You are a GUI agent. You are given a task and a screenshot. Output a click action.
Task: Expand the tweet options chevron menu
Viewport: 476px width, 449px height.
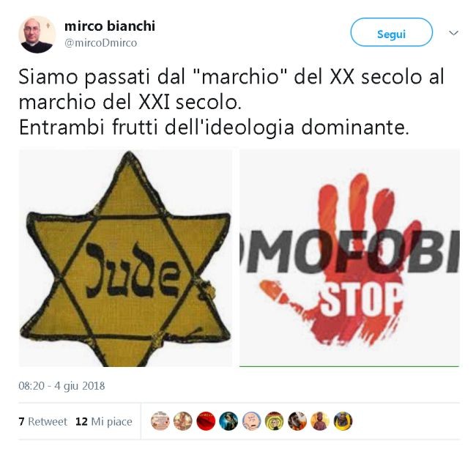tap(453, 33)
